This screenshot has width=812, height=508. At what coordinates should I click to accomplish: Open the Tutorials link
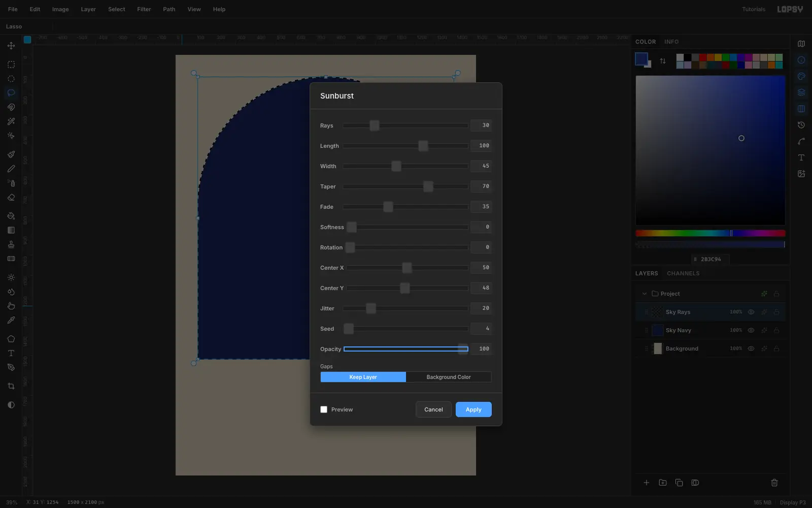pos(754,9)
